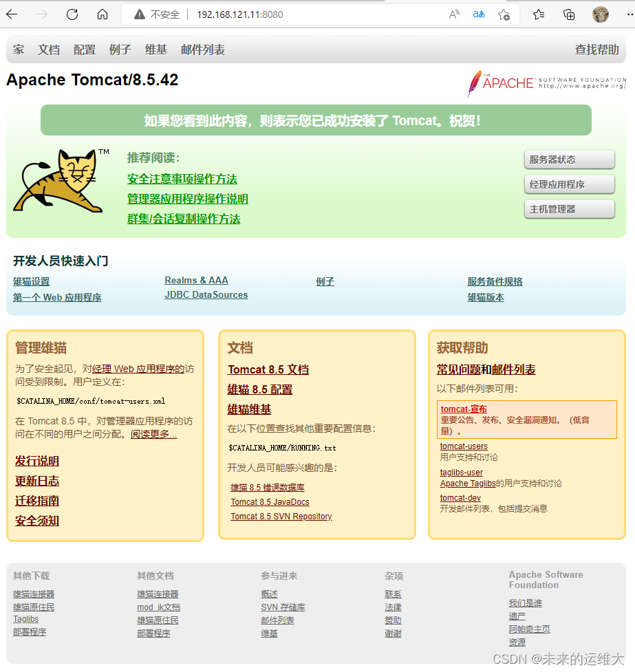Open the 邮件列表 navigation item
Screen dimensions: 635x672
tap(203, 50)
